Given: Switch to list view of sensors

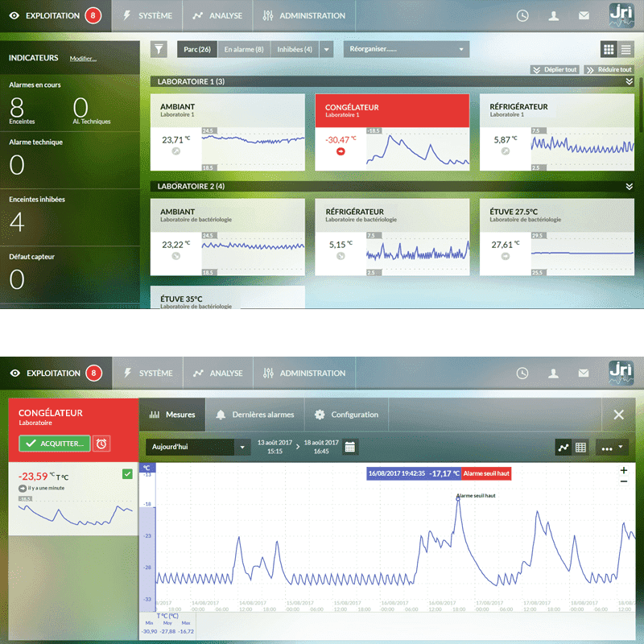Looking at the screenshot, I should 625,49.
